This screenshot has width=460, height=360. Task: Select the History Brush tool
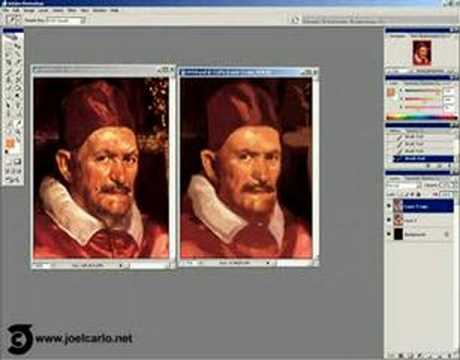[x=18, y=79]
